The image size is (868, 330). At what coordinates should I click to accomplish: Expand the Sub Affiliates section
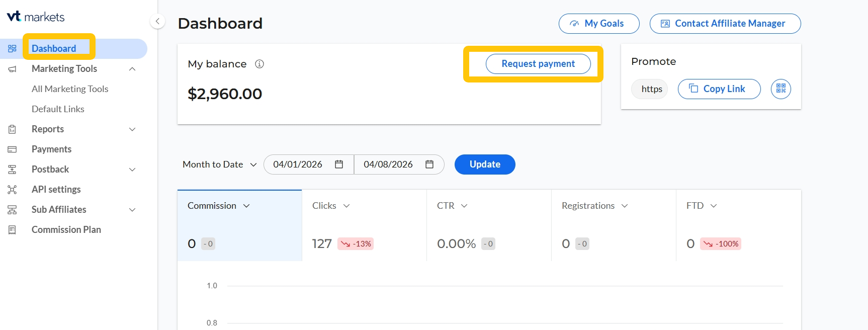click(x=132, y=210)
